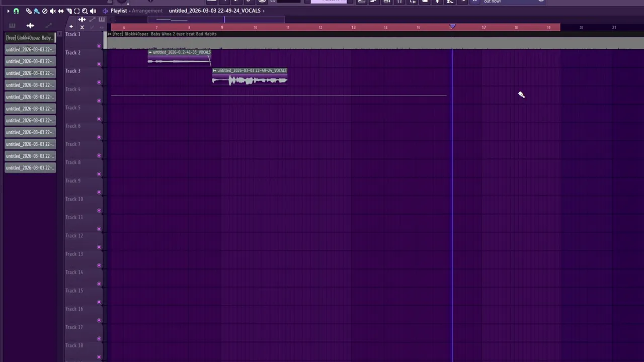Open clip menu of the Glokk40spaz beat clip
This screenshot has width=644, height=362.
[x=110, y=34]
